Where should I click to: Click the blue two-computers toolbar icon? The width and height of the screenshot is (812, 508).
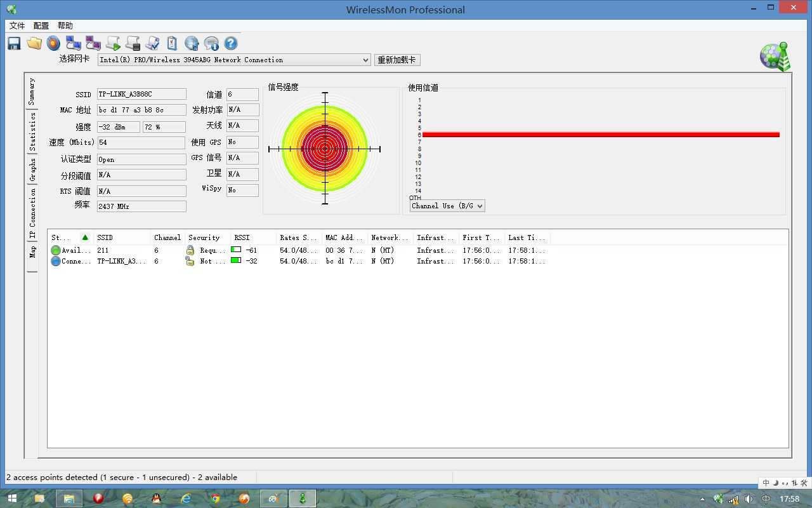click(x=74, y=43)
